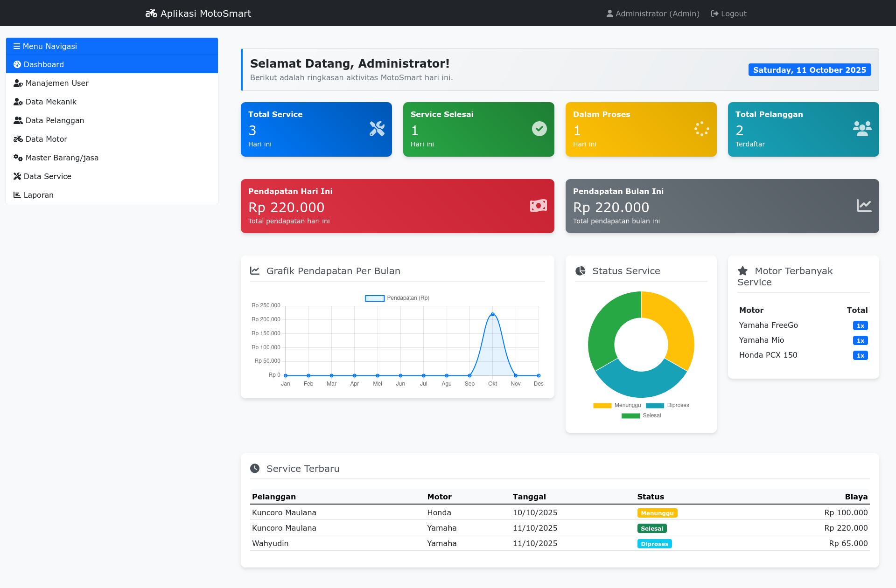Click the spinner icon on the Dalam Proses card

pos(702,129)
